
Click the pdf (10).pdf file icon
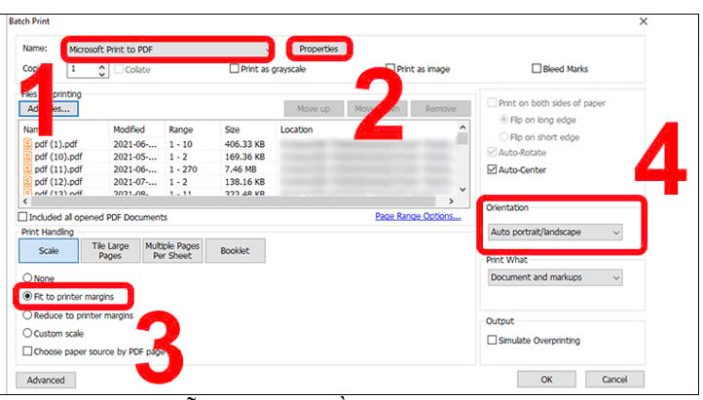pyautogui.click(x=28, y=157)
